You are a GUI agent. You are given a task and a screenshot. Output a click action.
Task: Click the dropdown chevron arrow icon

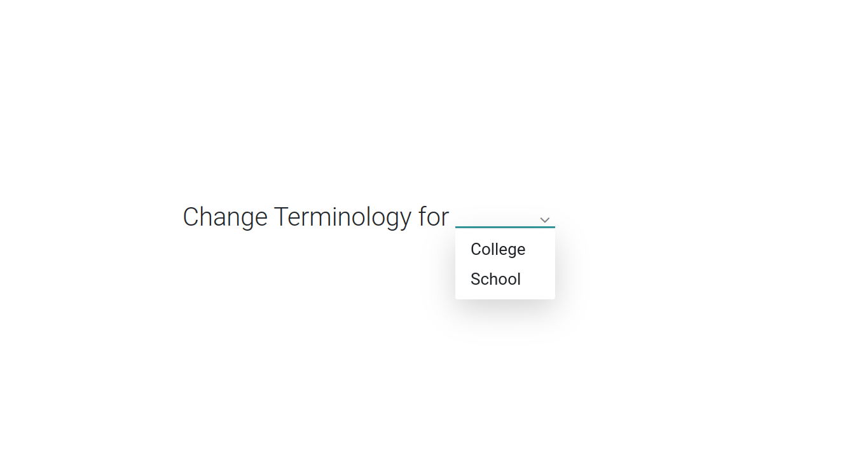(x=544, y=220)
